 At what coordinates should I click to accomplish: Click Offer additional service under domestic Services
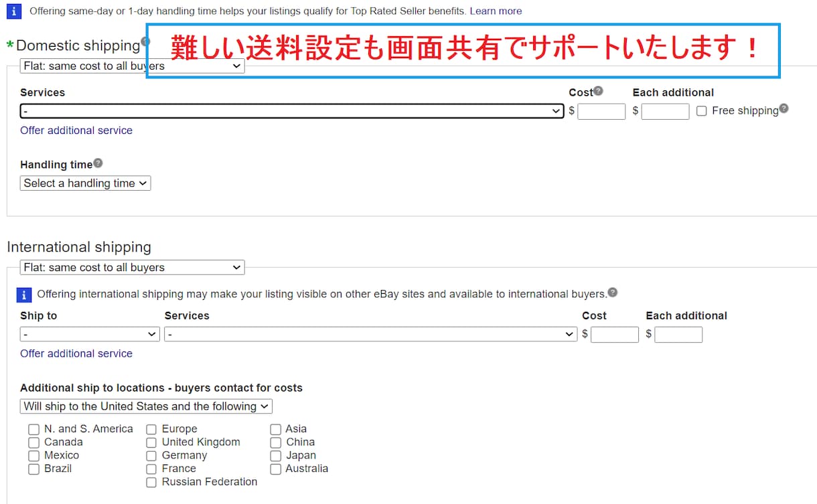[x=76, y=131]
